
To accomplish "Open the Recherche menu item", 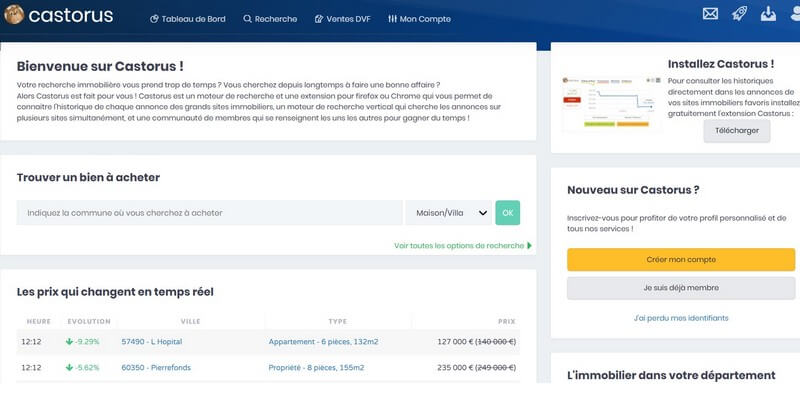I will [270, 19].
